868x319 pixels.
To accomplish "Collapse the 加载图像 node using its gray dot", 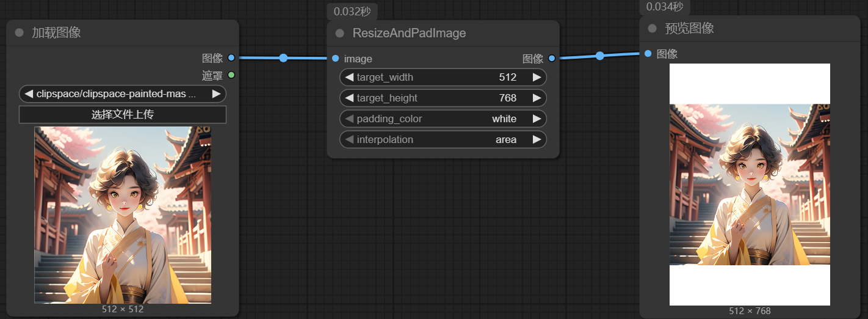I will (x=19, y=32).
